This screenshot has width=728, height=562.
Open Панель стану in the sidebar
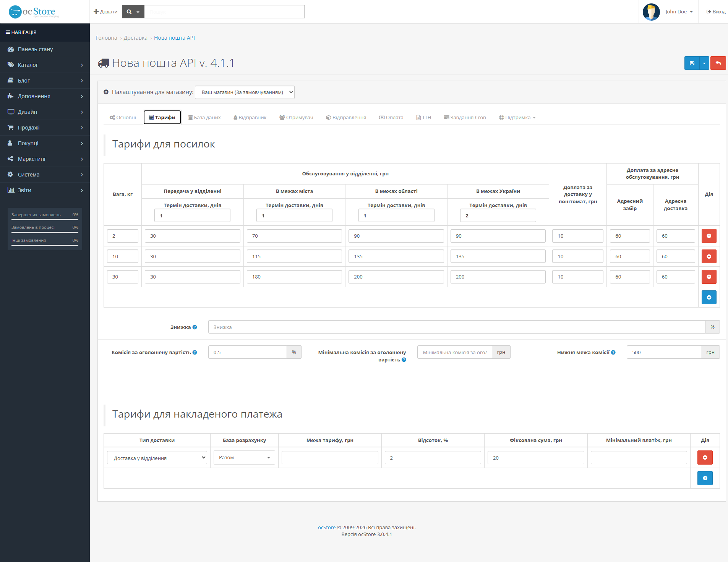45,49
